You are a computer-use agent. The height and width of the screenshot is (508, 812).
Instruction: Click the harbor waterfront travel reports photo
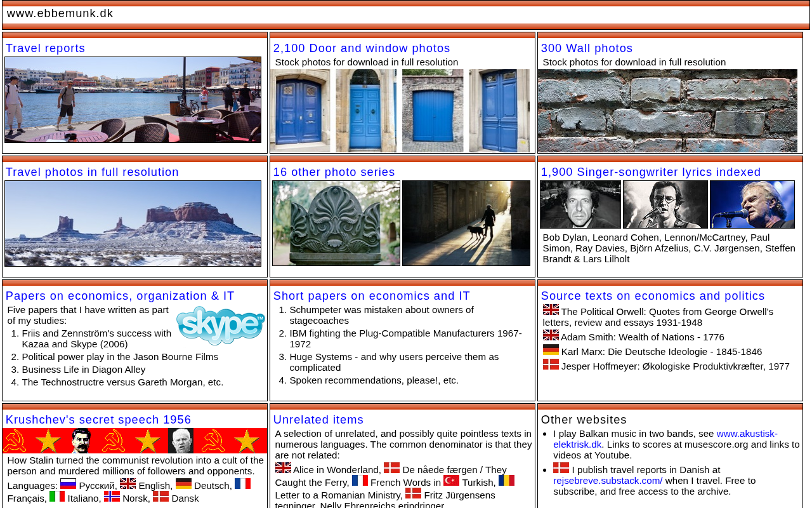(133, 100)
